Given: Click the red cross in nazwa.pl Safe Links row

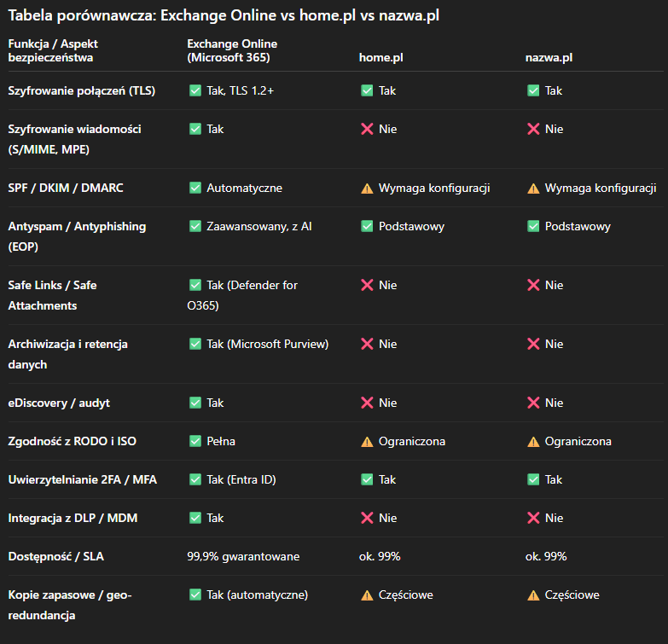Looking at the screenshot, I should tap(533, 285).
